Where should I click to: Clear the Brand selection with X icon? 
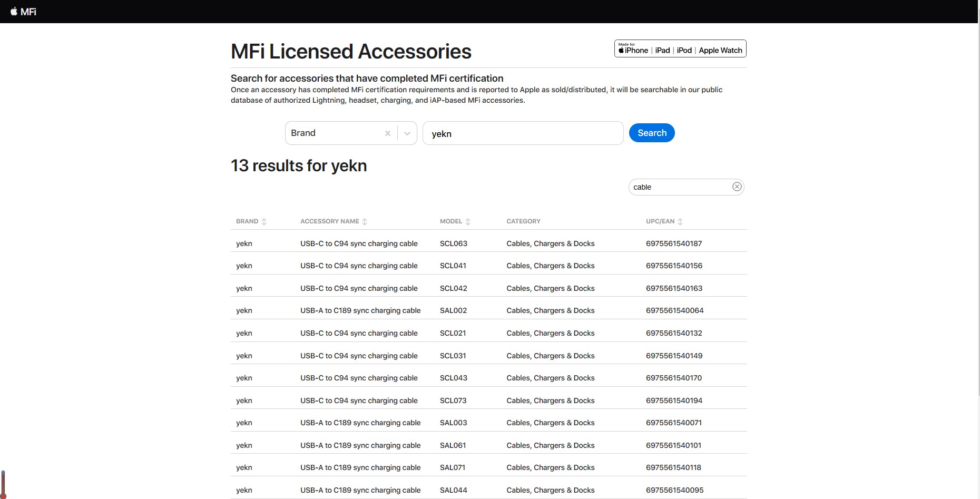pyautogui.click(x=387, y=133)
